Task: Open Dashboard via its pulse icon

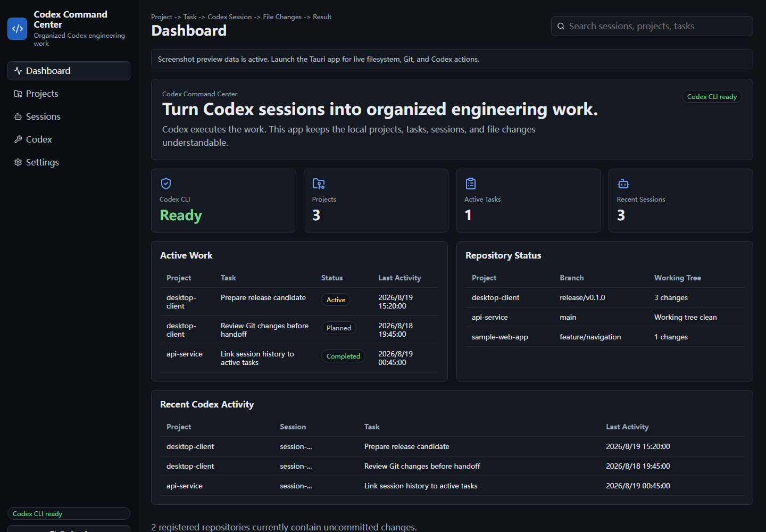Action: pyautogui.click(x=18, y=71)
